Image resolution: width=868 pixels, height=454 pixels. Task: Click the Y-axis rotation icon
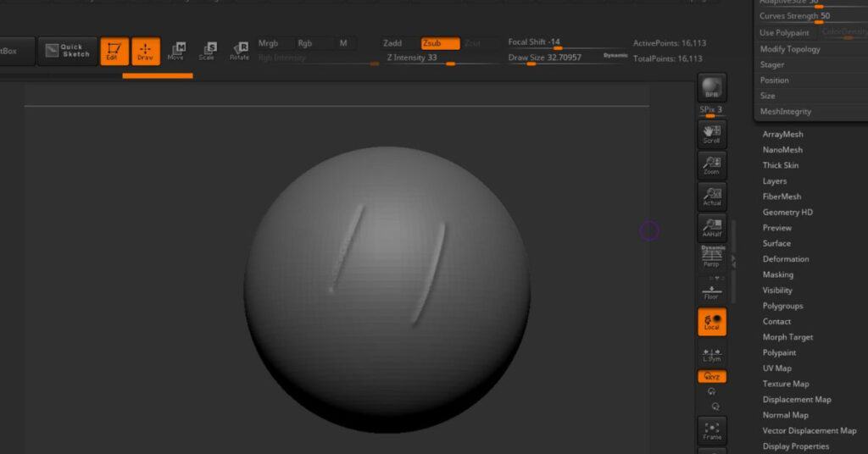(712, 391)
